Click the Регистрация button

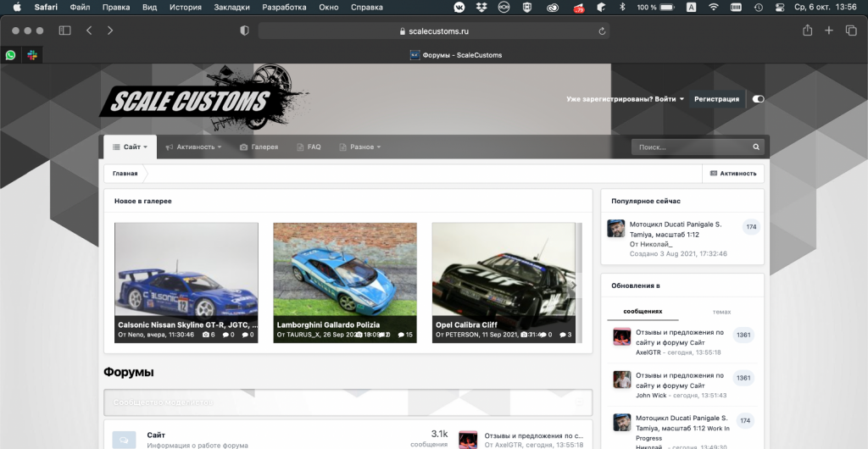coord(716,99)
